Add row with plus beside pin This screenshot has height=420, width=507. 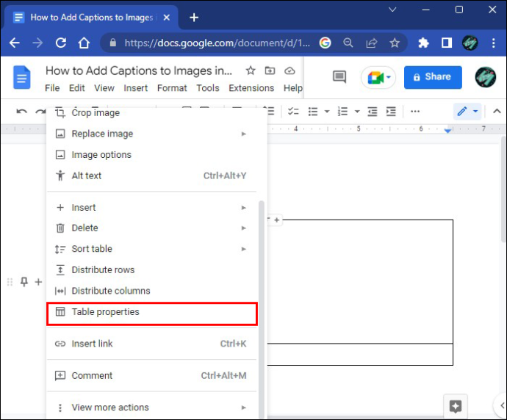click(38, 282)
